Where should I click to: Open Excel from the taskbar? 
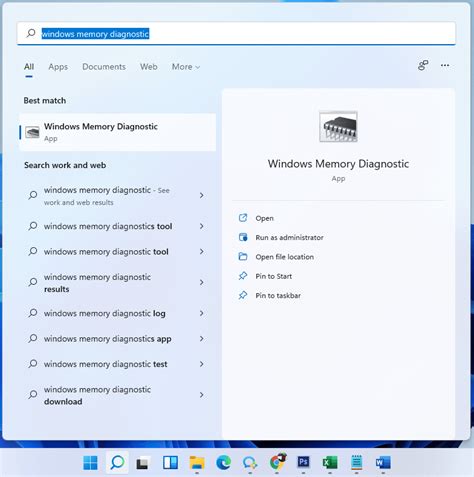pyautogui.click(x=330, y=462)
